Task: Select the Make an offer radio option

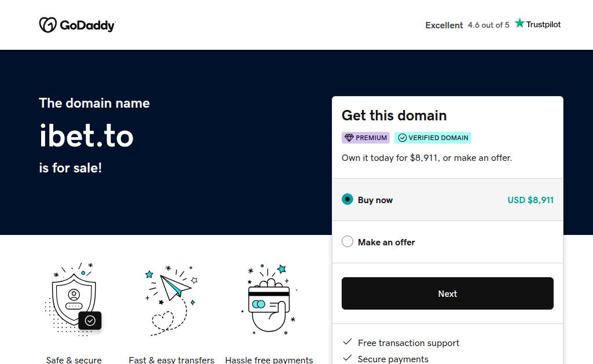Action: pos(347,242)
